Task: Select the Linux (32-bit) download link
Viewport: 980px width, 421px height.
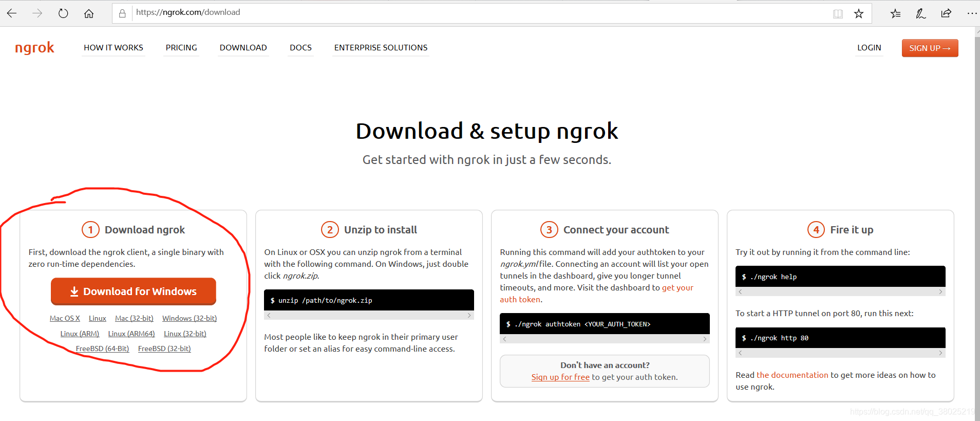Action: 185,334
